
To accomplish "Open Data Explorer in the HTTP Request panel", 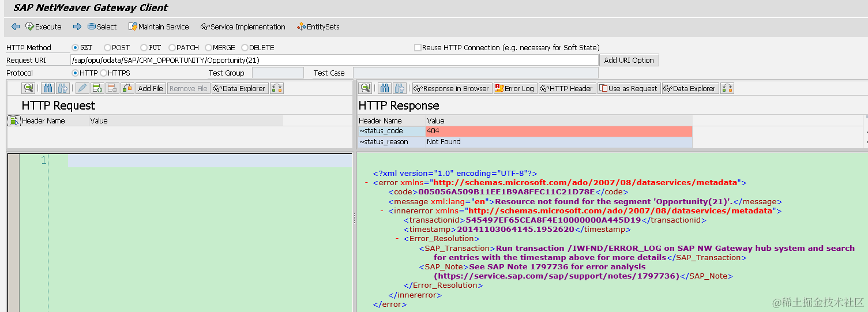I will coord(240,88).
